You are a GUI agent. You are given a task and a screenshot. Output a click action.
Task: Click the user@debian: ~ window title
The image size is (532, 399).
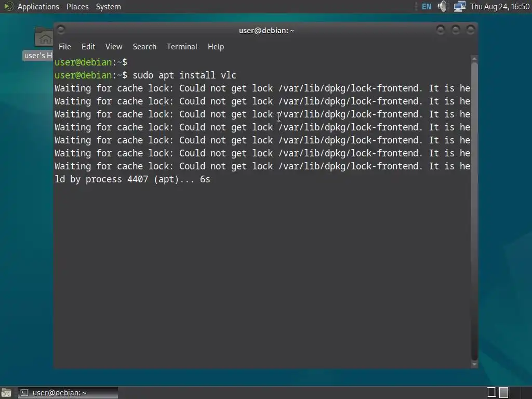click(267, 31)
